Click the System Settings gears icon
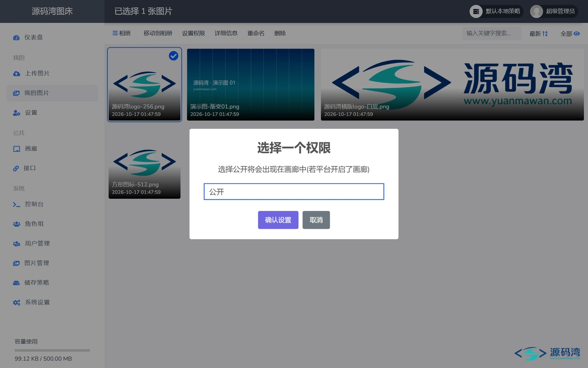 click(17, 302)
